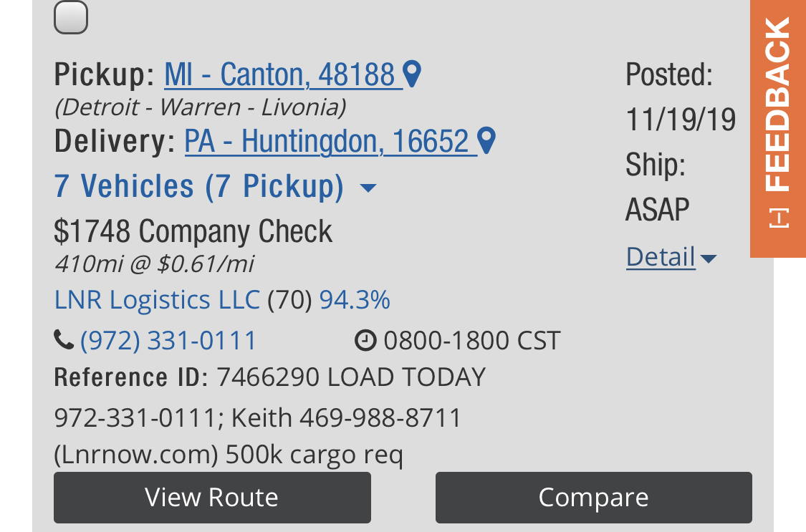
Task: Click map pin icon beside Canton pickup
Action: (412, 74)
